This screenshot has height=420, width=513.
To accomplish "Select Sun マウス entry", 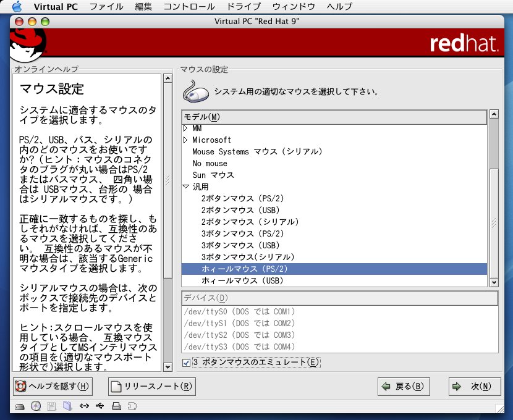I will (x=334, y=175).
